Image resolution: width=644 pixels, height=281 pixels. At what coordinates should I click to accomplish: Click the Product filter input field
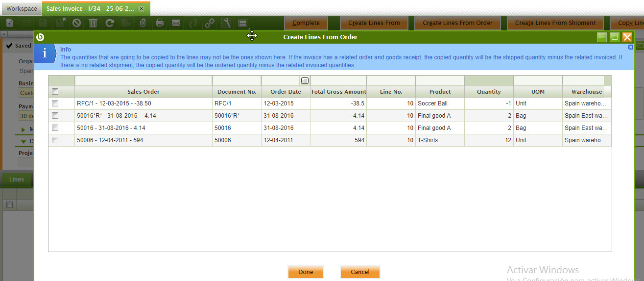pyautogui.click(x=440, y=81)
